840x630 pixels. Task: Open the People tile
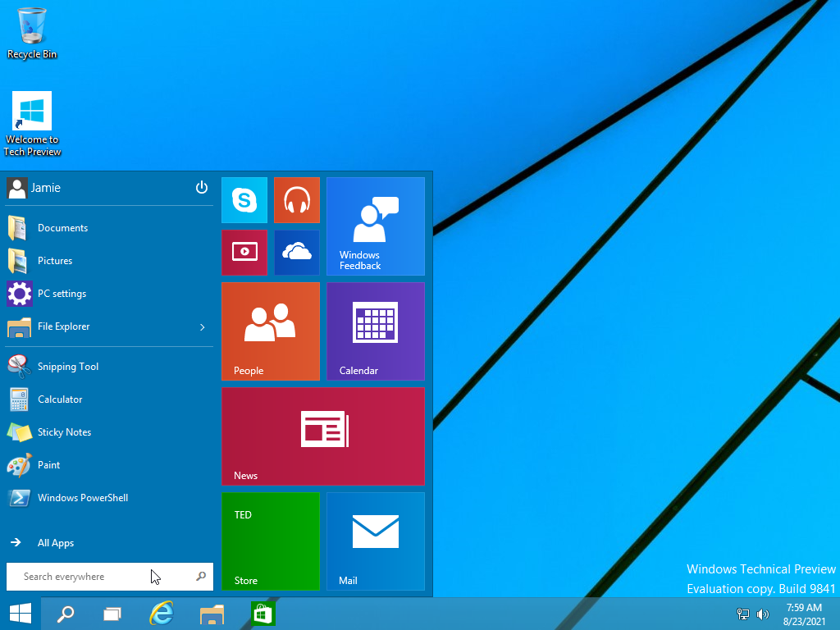[271, 331]
